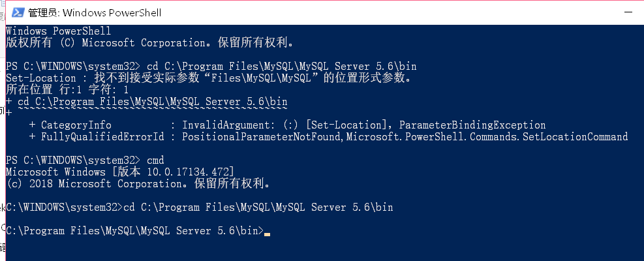
Task: Minimize the PowerShell window
Action: tap(630, 12)
